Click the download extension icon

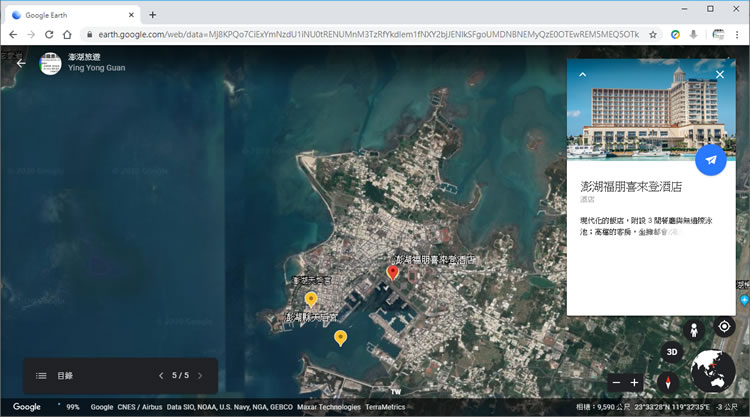[x=694, y=34]
